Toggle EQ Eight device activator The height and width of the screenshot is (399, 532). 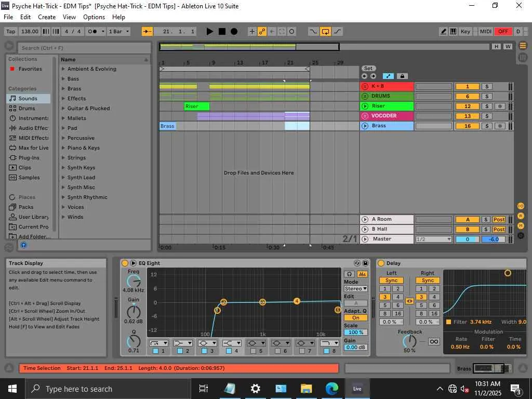125,263
